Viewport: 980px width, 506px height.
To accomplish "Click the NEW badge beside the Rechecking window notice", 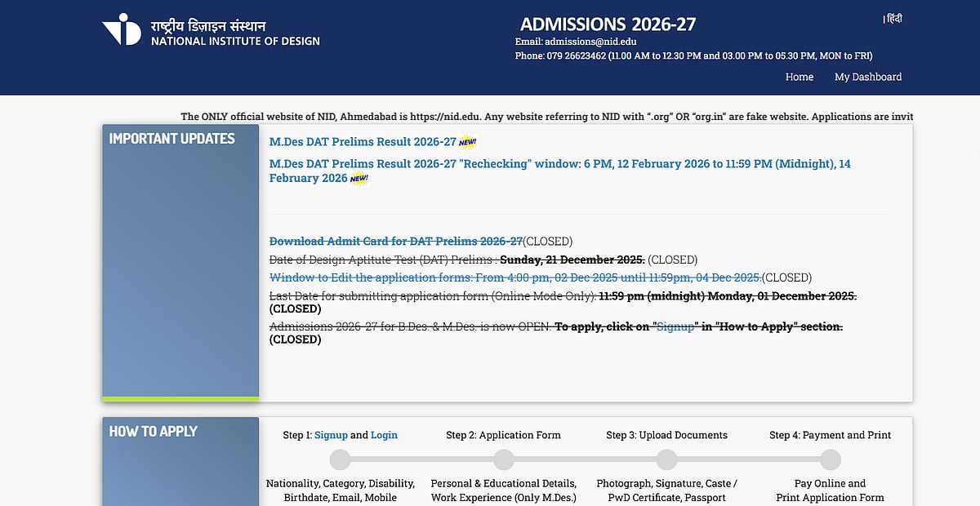I will coord(358,179).
